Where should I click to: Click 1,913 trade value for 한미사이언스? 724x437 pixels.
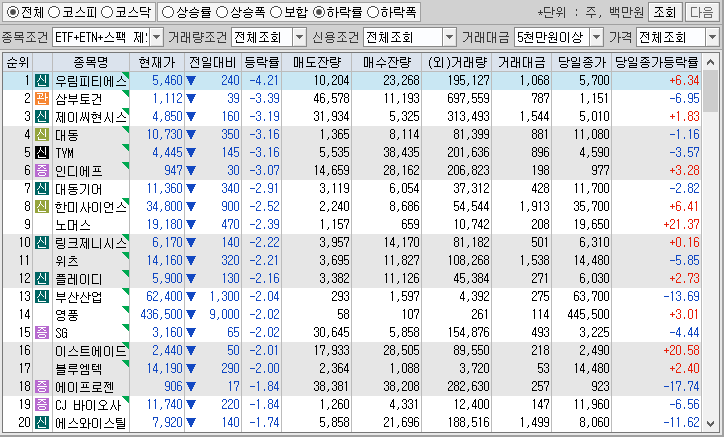coord(535,206)
